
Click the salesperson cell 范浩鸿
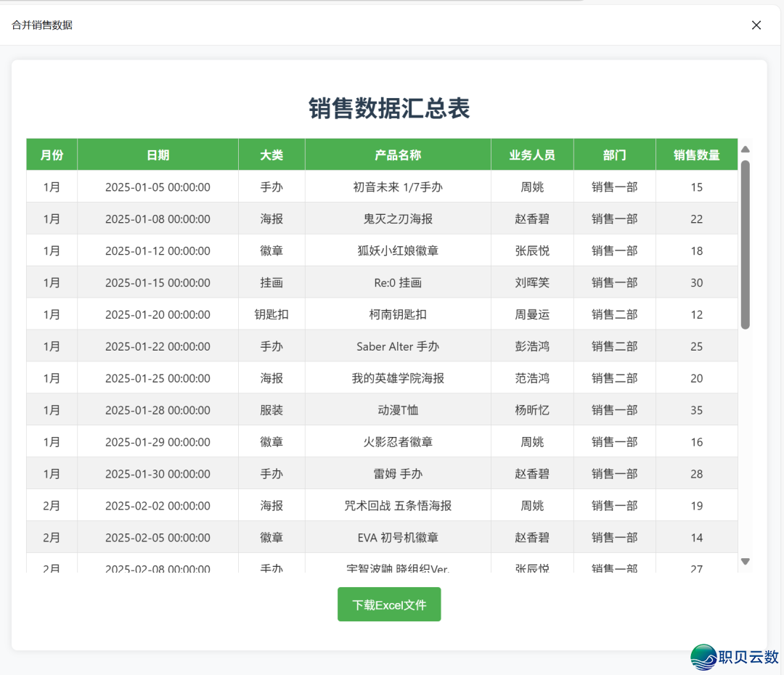tap(532, 378)
